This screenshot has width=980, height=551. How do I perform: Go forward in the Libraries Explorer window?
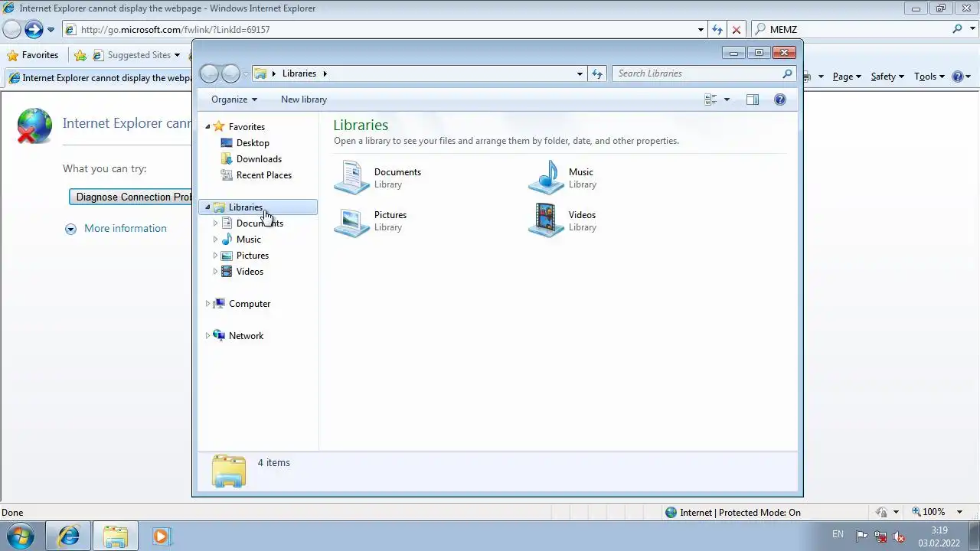(x=230, y=73)
